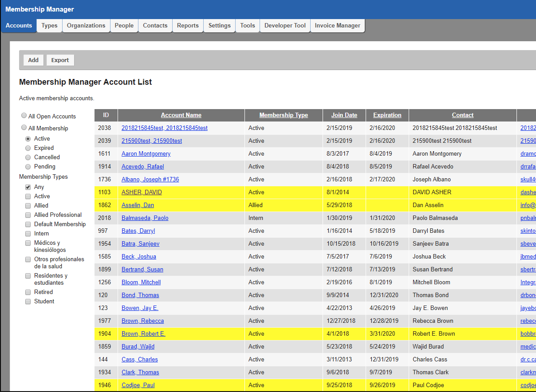Click the Add button
536x392 pixels.
33,60
